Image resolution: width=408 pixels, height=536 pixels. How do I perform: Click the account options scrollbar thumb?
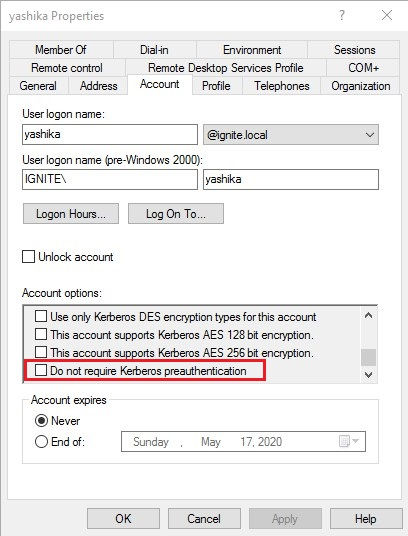pyautogui.click(x=368, y=357)
